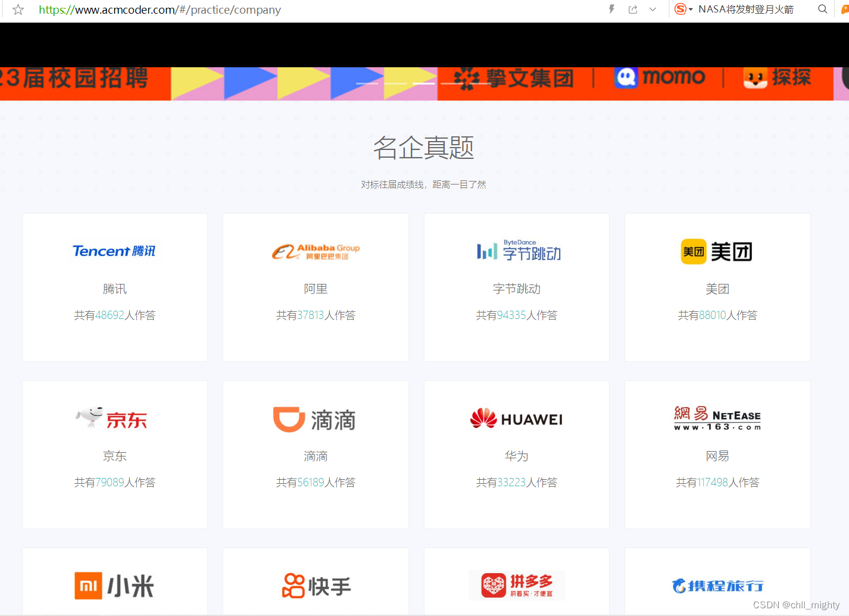849x616 pixels.
Task: Open the 距离一目了然 link
Action: tap(459, 185)
